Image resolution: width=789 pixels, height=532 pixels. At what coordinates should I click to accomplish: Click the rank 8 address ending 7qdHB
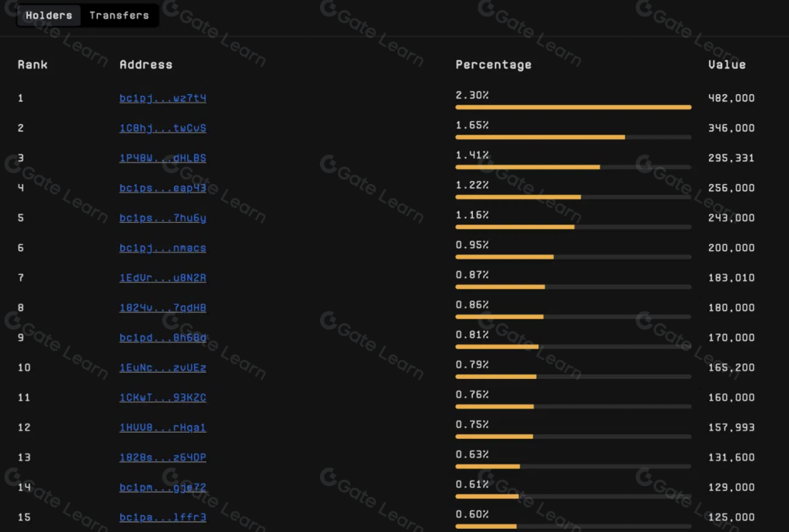pos(163,308)
